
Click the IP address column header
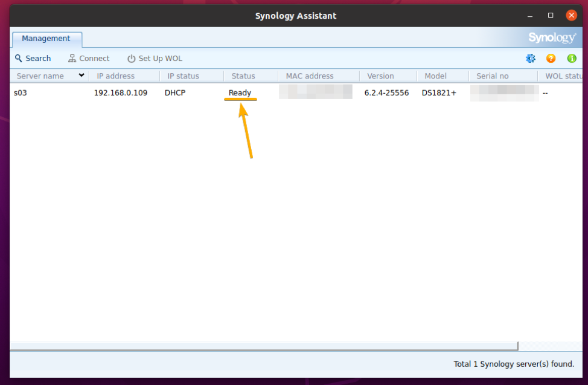tap(116, 76)
